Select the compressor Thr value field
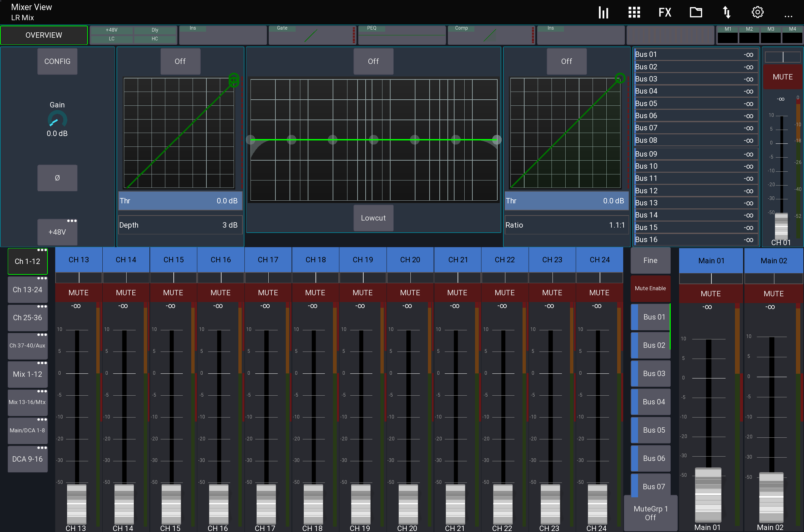This screenshot has width=804, height=532. coord(566,201)
